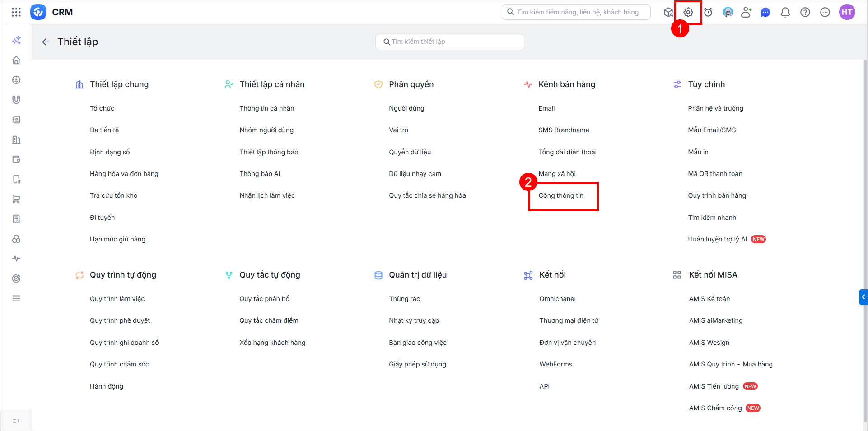The height and width of the screenshot is (431, 868).
Task: Open the building sidebar icon
Action: tap(16, 139)
